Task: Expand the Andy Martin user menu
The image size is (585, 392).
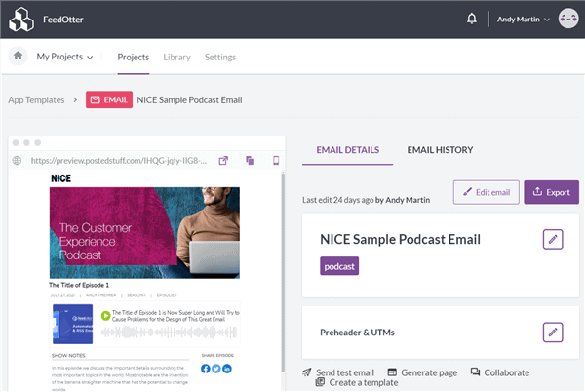Action: [523, 20]
